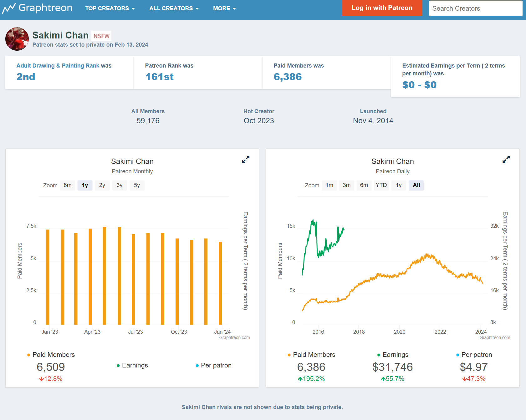The width and height of the screenshot is (526, 420).
Task: Expand the Patreon Monthly chart to fullscreen
Action: (246, 159)
